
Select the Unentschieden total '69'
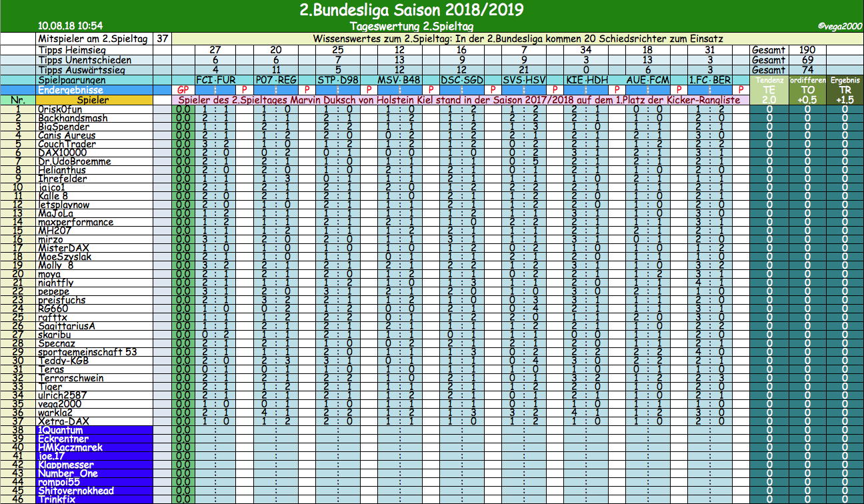(807, 60)
